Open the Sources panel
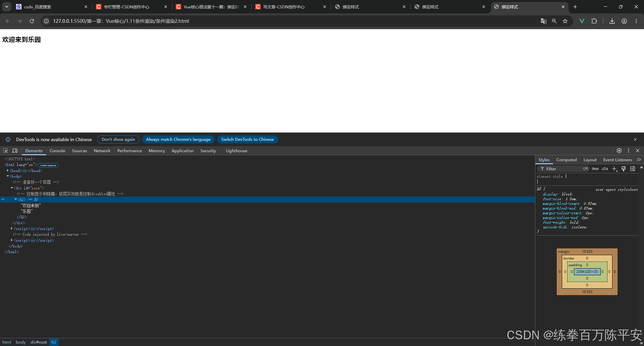 [79, 151]
